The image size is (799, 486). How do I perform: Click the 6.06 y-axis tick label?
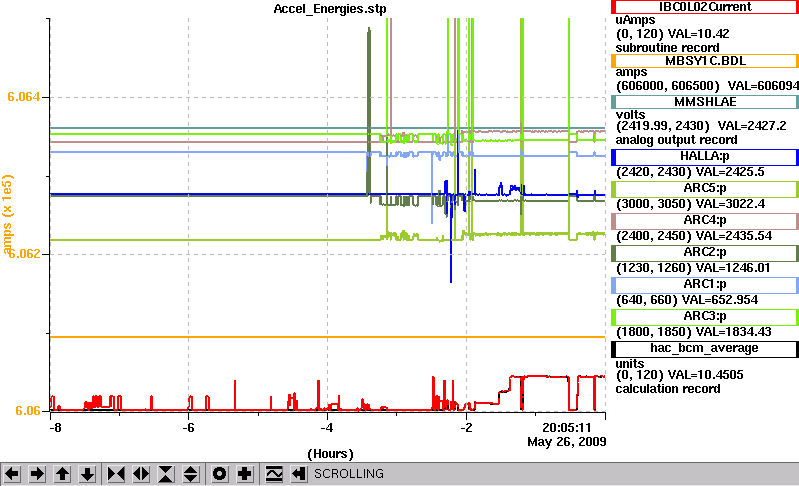(28, 411)
